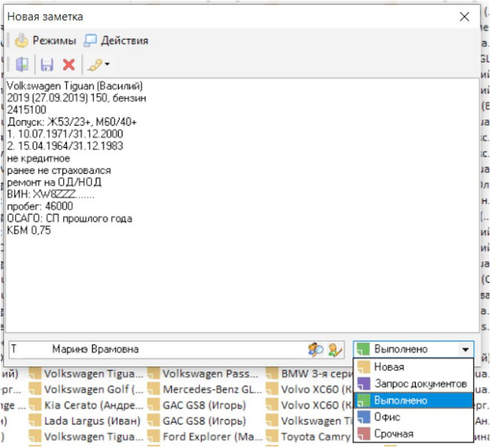The image size is (491, 448).
Task: Open the Действия menu
Action: (116, 40)
